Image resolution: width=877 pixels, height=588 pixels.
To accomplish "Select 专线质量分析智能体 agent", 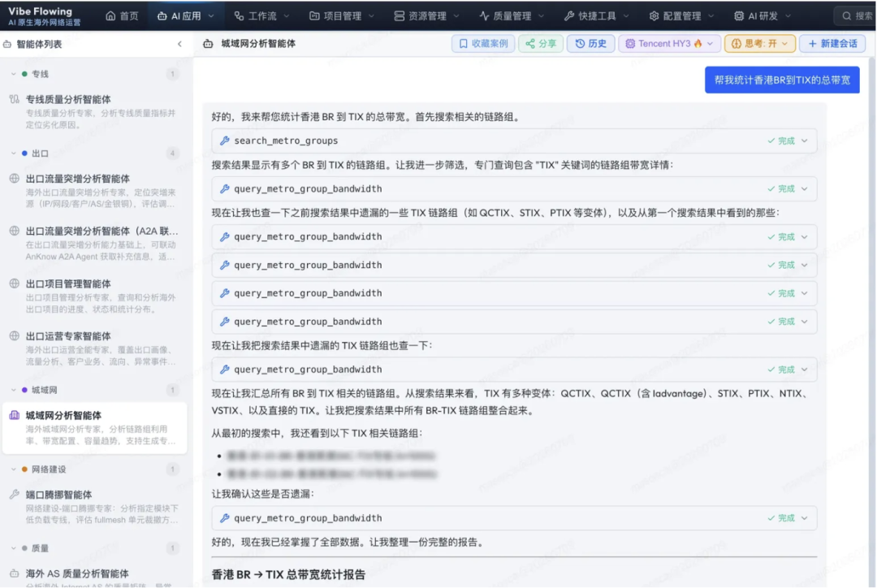I will tap(94, 111).
